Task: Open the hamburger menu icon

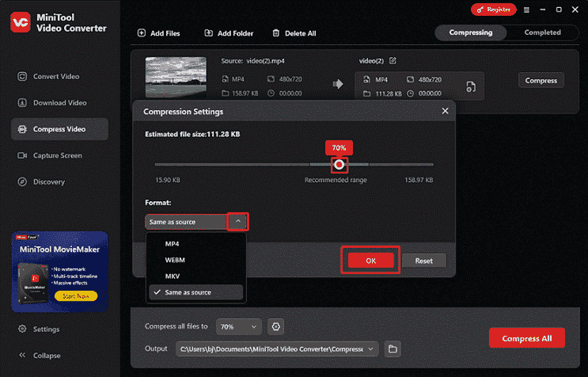Action: 526,10
